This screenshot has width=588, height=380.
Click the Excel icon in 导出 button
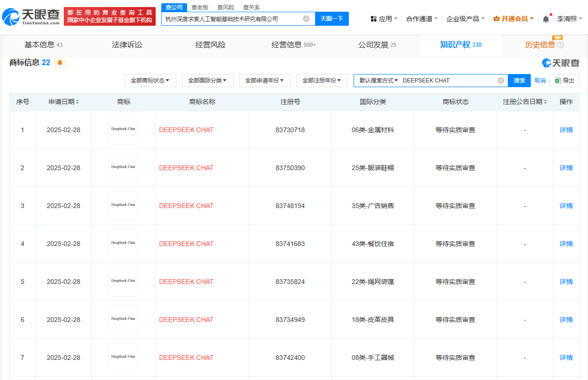[x=558, y=80]
